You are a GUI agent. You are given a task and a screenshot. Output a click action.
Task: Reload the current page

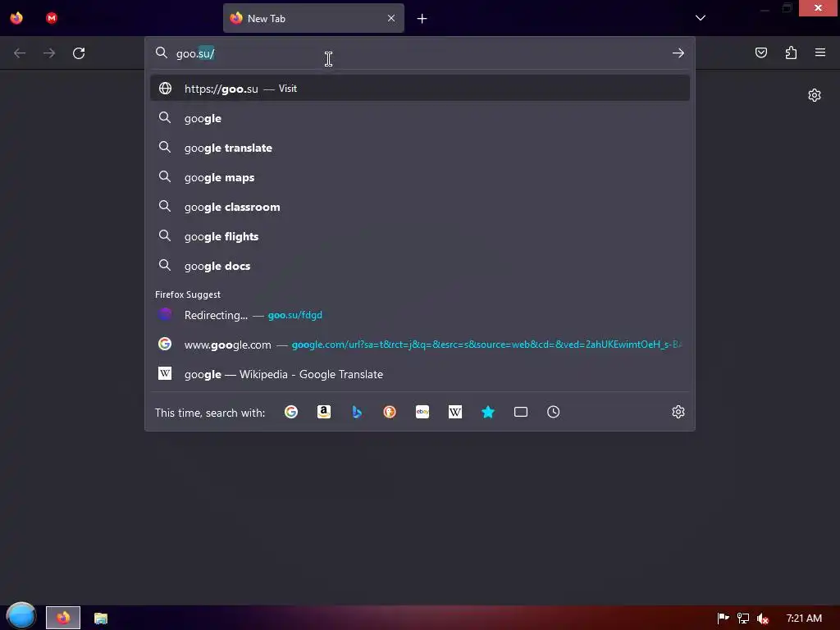[x=79, y=53]
